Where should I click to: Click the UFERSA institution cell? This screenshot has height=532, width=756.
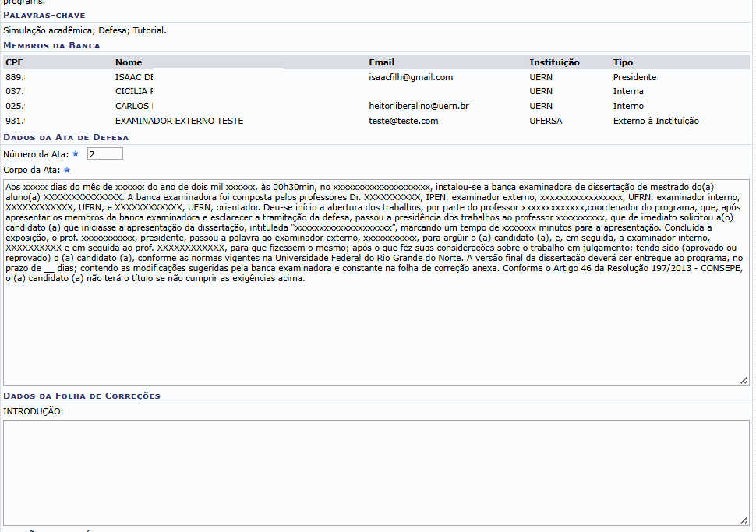pyautogui.click(x=546, y=121)
